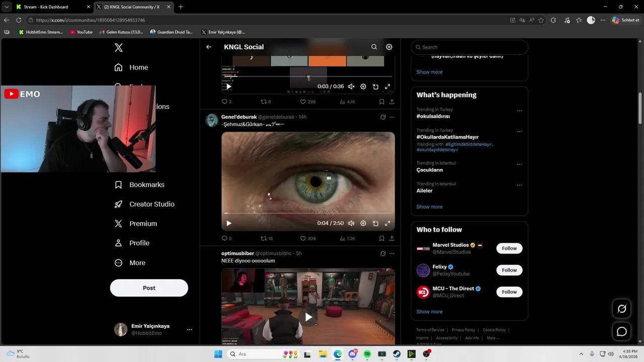This screenshot has width=644, height=362.
Task: Play the 0:36 video at top
Action: (x=229, y=86)
